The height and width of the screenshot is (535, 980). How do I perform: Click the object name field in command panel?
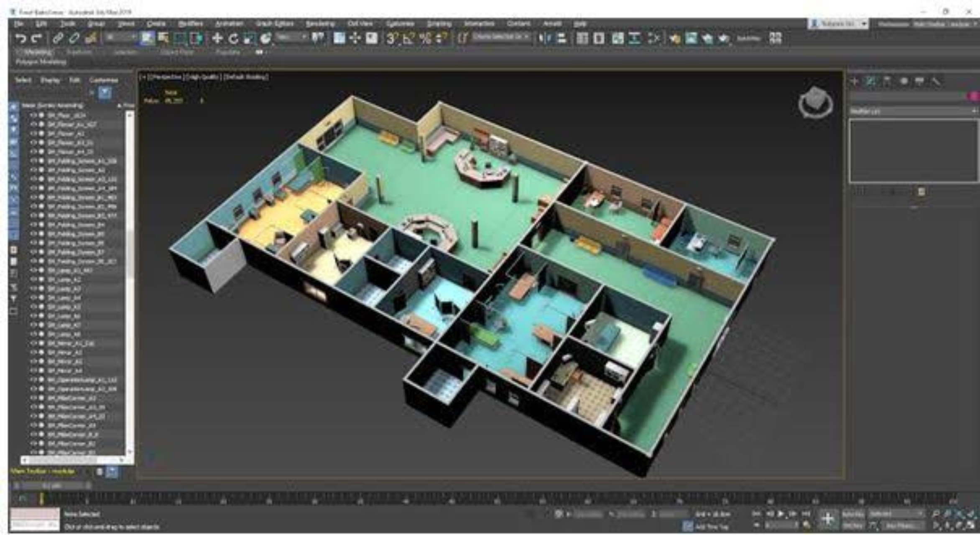pyautogui.click(x=908, y=97)
